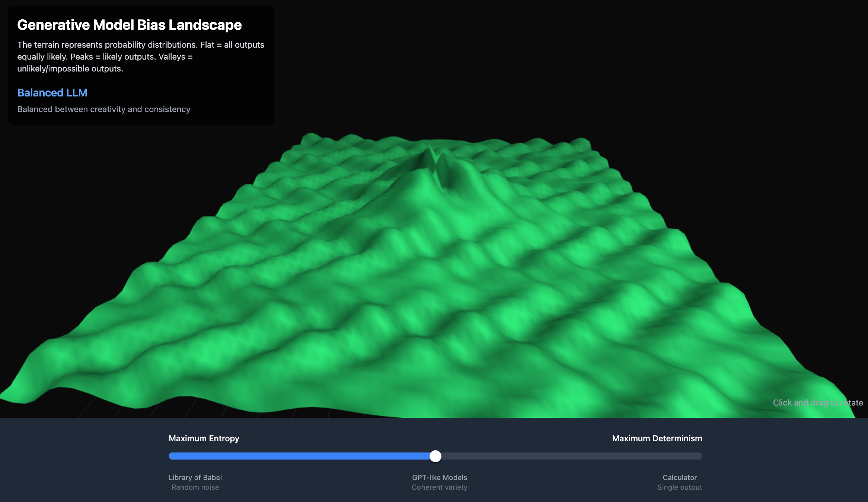Click the gray unfilled portion of the slider track
Viewport: 868px width, 502px height.
[x=569, y=456]
